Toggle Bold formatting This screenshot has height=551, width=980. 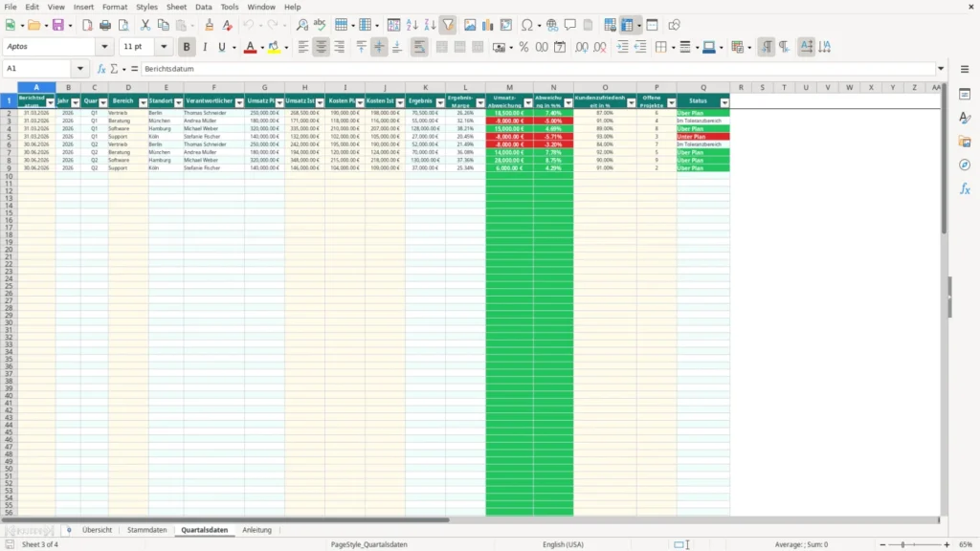click(187, 47)
